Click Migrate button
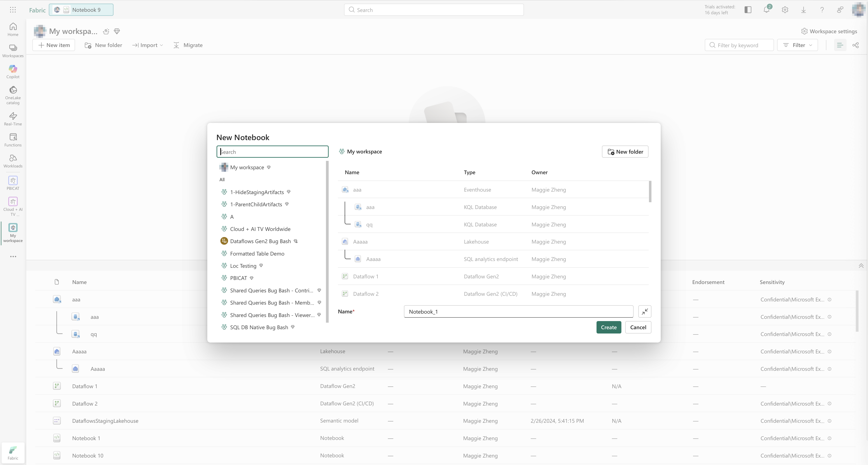This screenshot has width=868, height=465. [188, 45]
